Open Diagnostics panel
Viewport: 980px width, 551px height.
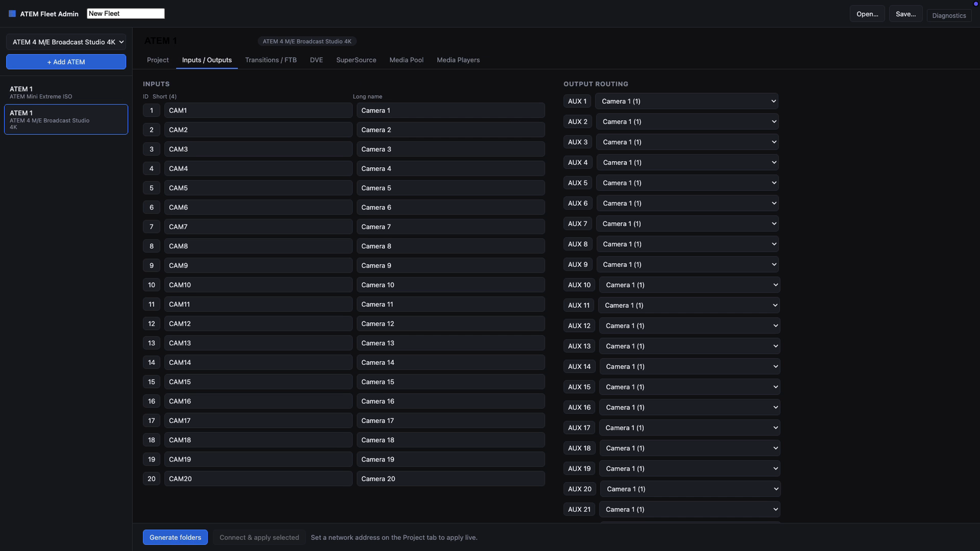949,15
